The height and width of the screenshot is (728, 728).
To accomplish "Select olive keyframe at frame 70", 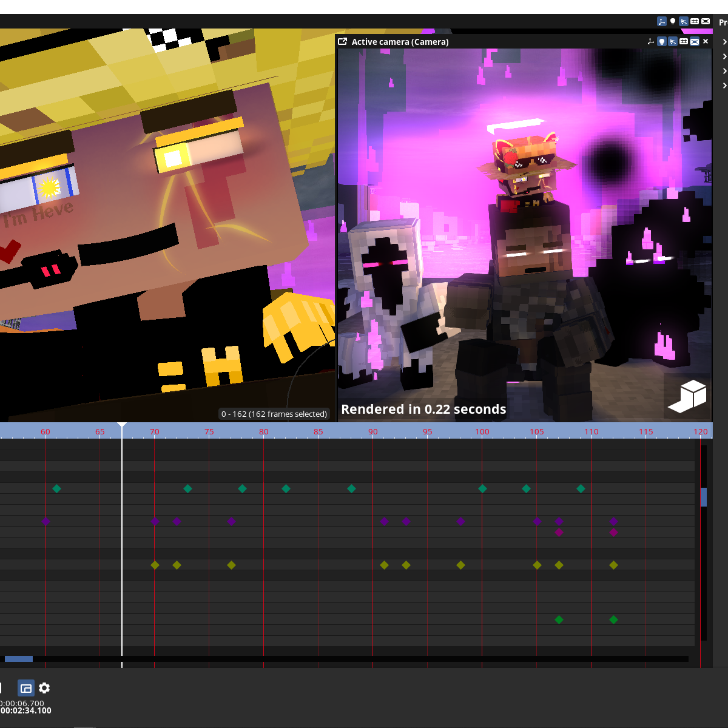I will point(155,565).
